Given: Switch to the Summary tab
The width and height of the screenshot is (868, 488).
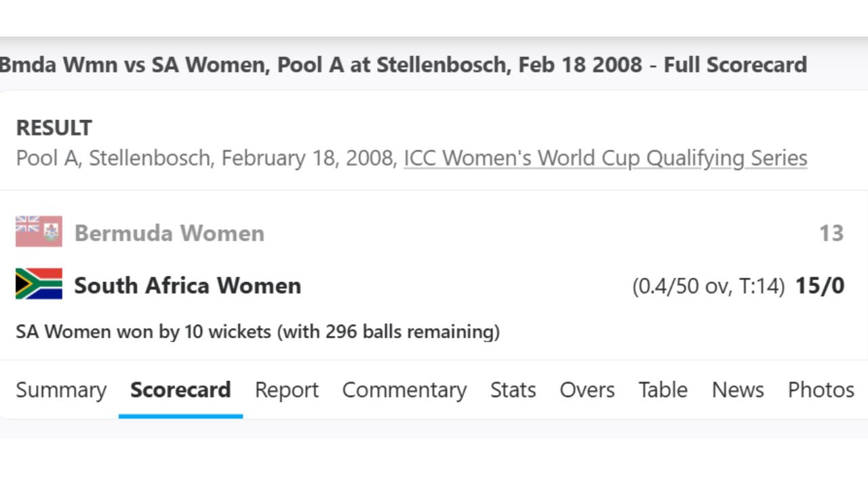Looking at the screenshot, I should point(61,390).
